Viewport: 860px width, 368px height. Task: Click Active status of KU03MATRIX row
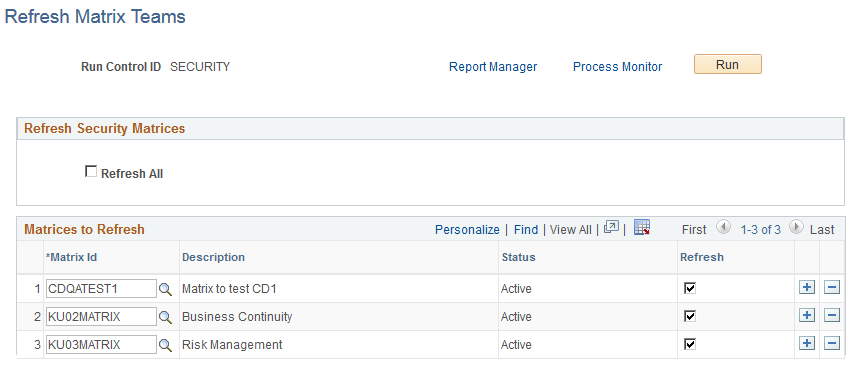click(x=516, y=345)
